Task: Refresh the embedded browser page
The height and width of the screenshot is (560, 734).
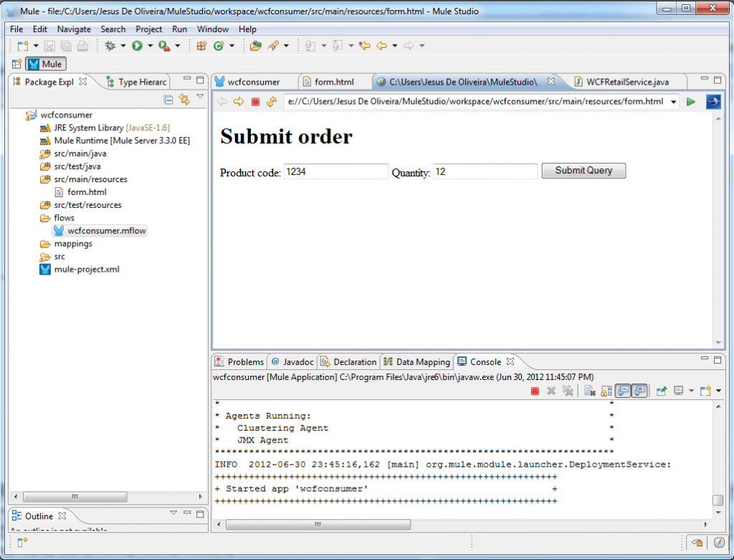Action: pos(272,101)
